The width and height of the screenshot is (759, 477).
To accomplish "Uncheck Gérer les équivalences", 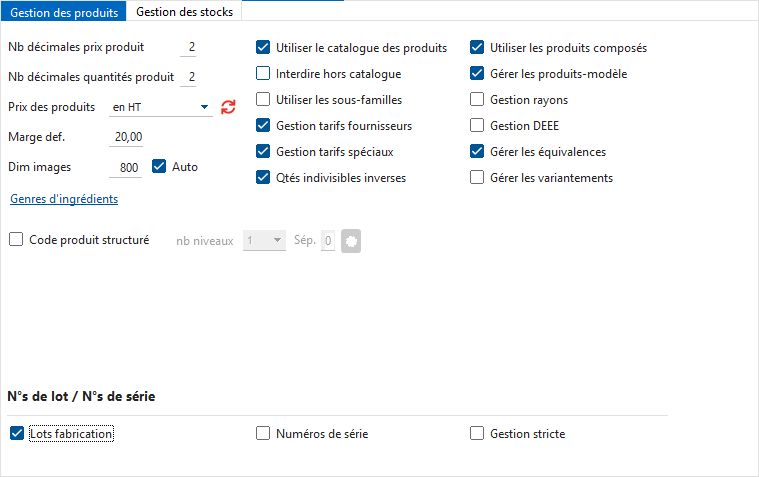I will coord(477,152).
